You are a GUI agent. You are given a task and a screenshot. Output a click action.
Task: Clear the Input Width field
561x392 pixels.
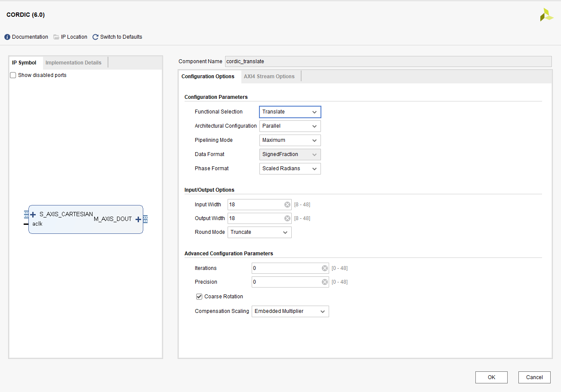click(287, 205)
